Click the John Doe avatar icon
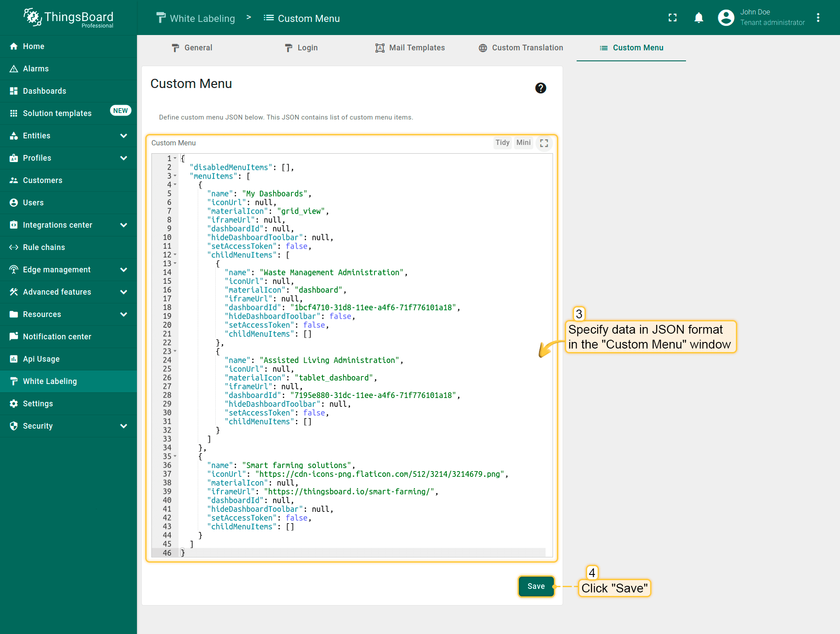The image size is (840, 634). pyautogui.click(x=726, y=18)
